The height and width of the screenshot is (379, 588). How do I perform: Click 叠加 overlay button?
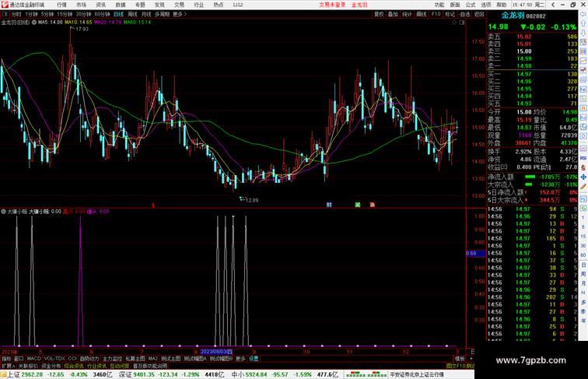tap(393, 14)
